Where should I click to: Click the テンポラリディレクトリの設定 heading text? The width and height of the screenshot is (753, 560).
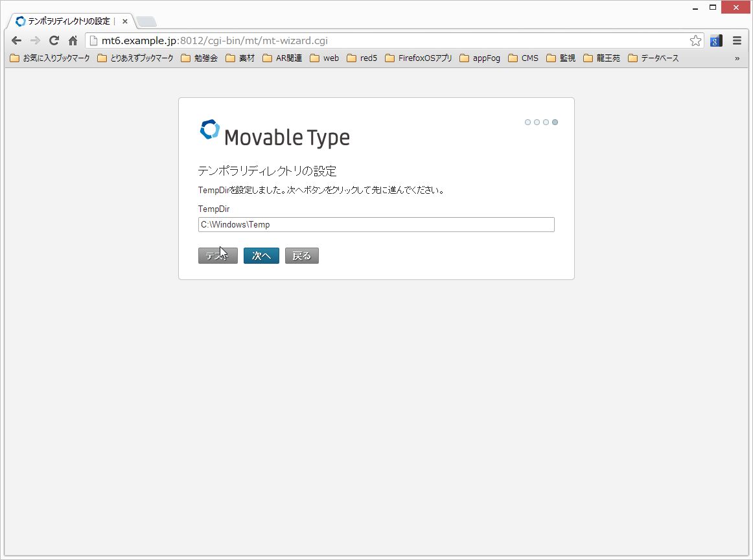point(267,171)
